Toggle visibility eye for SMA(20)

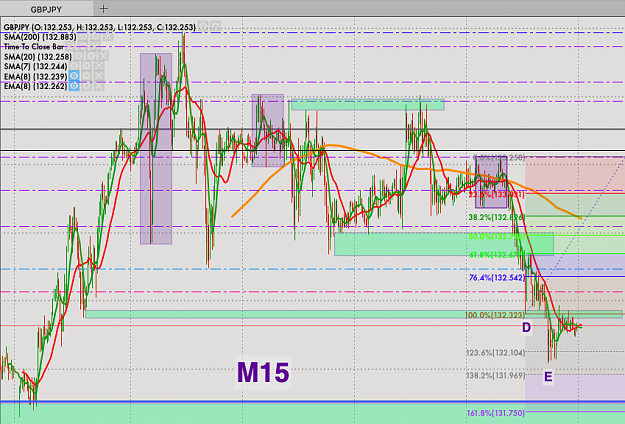coord(78,56)
